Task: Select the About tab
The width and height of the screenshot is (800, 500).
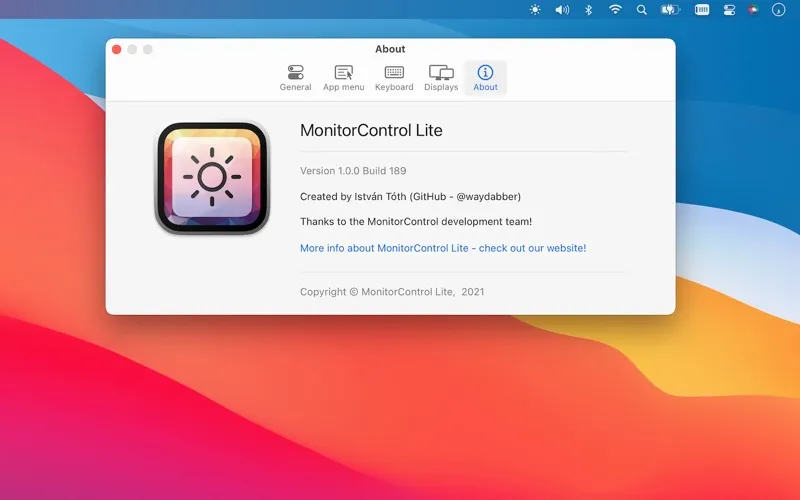Action: coord(485,78)
